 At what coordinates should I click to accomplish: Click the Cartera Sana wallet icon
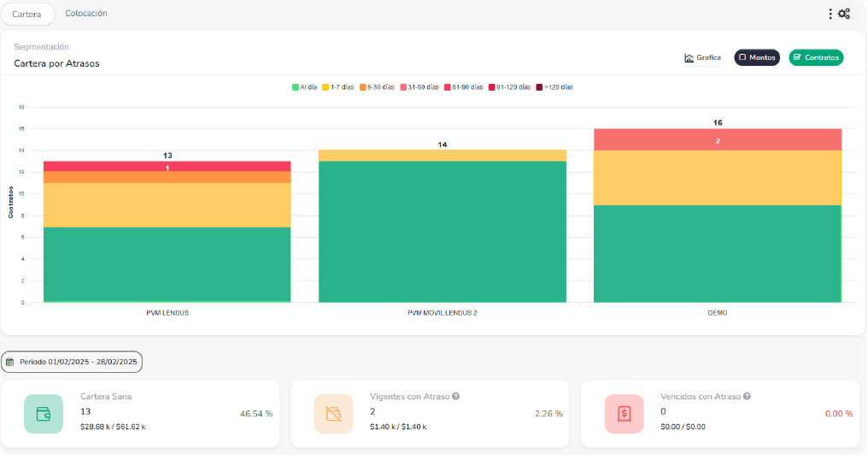click(43, 414)
